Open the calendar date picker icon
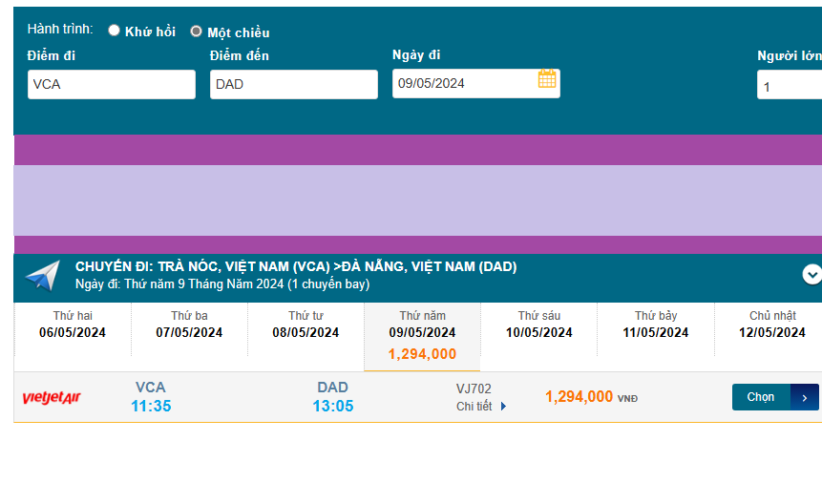 [x=547, y=79]
